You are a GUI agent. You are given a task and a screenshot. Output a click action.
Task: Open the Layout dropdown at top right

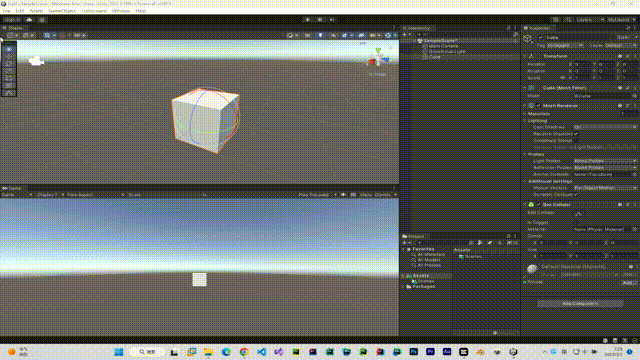pyautogui.click(x=621, y=20)
